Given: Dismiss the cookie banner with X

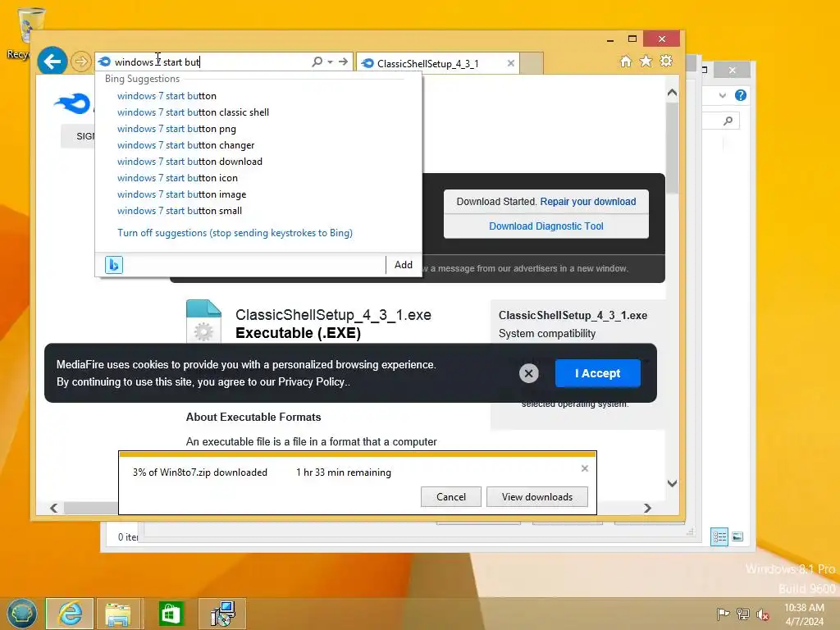Looking at the screenshot, I should click(529, 373).
